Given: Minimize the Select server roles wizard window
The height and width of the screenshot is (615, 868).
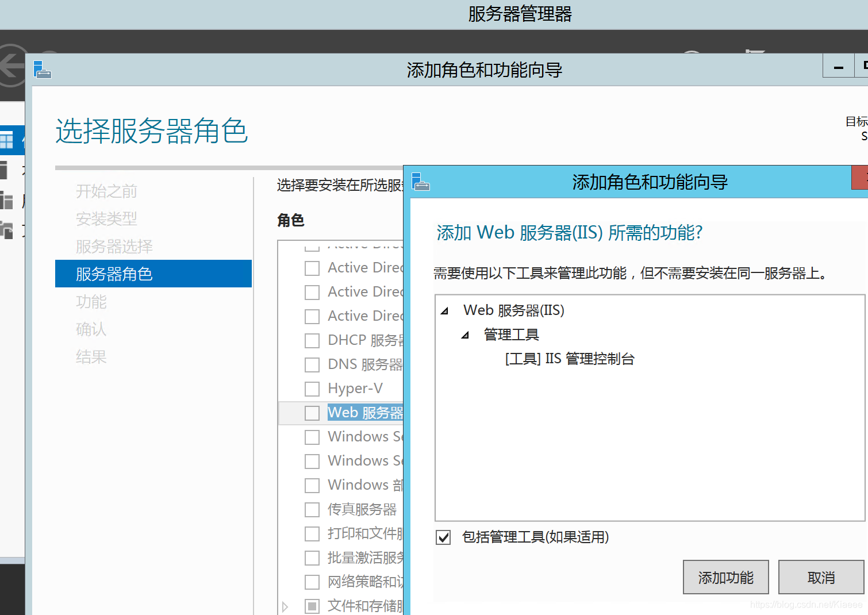Looking at the screenshot, I should [839, 66].
